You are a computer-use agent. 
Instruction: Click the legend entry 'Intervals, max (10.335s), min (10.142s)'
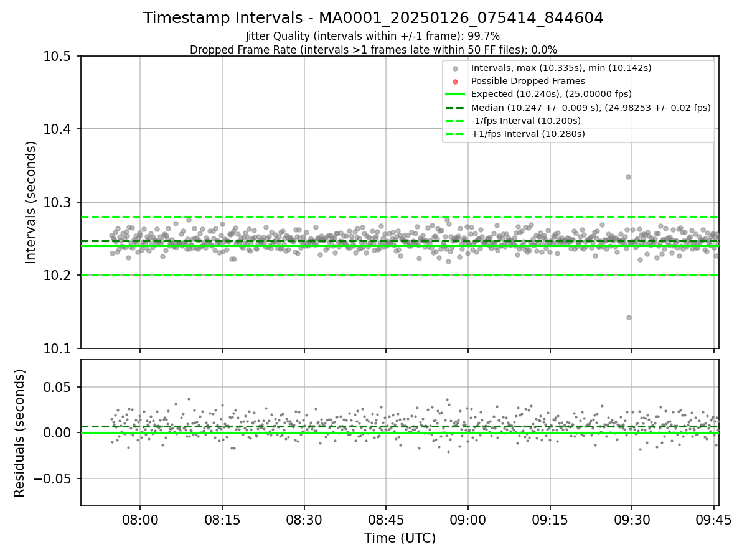click(561, 68)
